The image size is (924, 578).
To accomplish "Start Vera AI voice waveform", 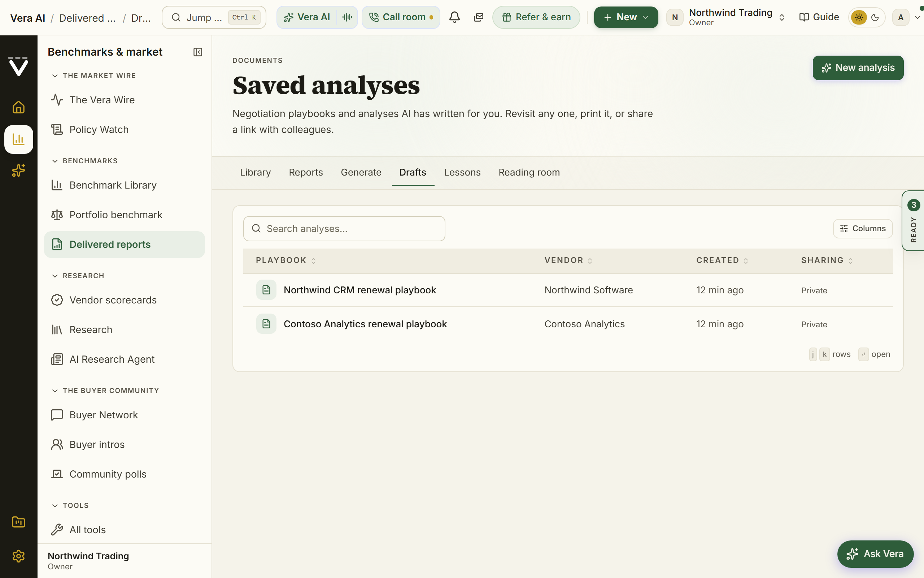I will pos(347,17).
